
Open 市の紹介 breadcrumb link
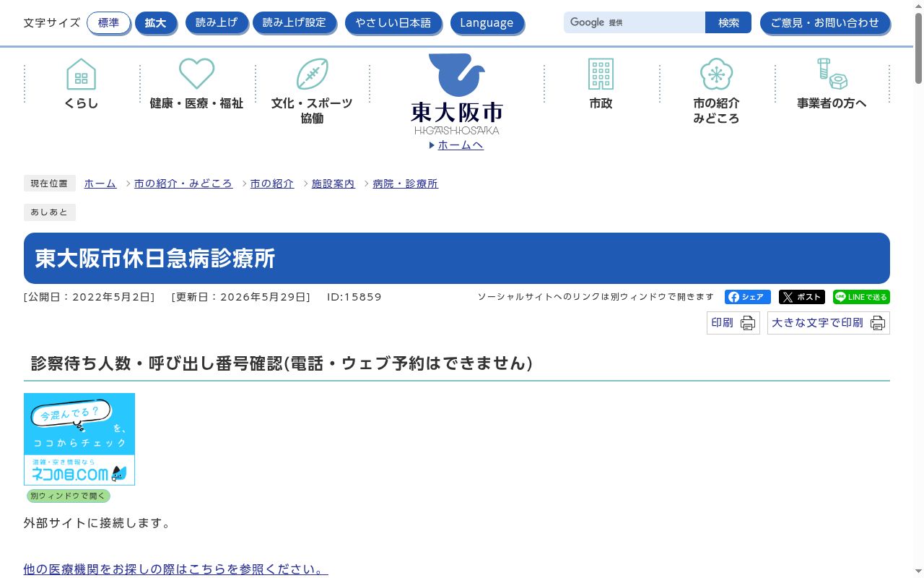(272, 184)
